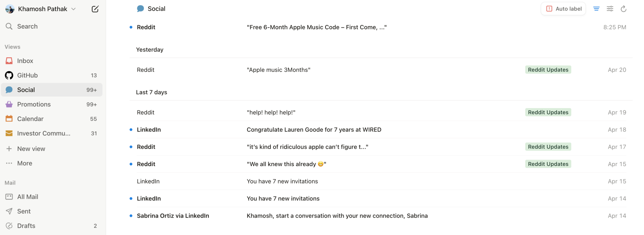Compose a new email

[x=95, y=9]
